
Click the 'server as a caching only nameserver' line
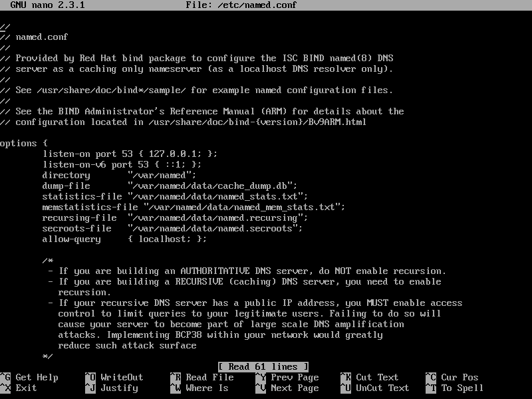(x=197, y=69)
